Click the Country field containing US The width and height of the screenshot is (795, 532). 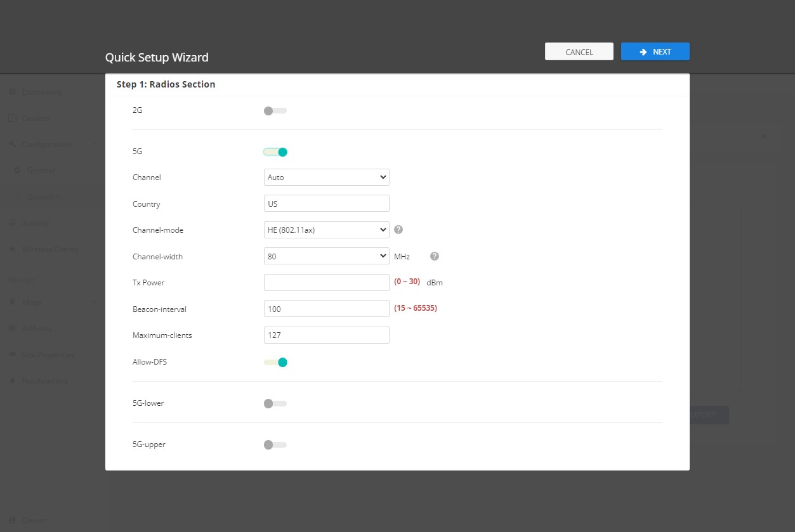(326, 204)
